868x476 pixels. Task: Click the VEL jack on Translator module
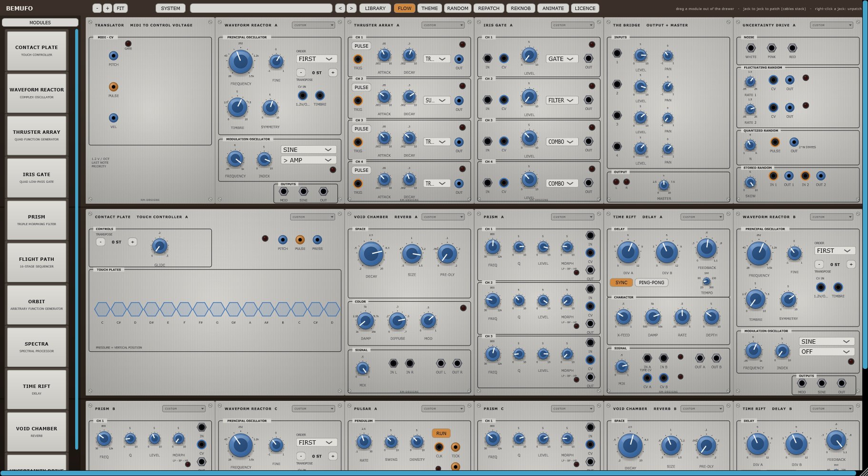click(x=113, y=118)
